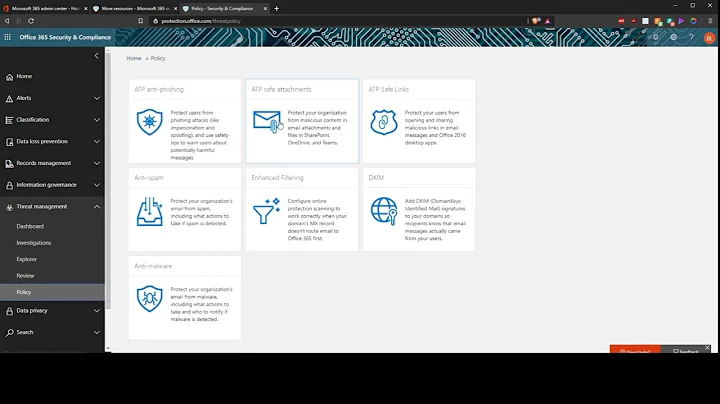Open the Anti-spam card title
The height and width of the screenshot is (404, 720).
point(149,178)
